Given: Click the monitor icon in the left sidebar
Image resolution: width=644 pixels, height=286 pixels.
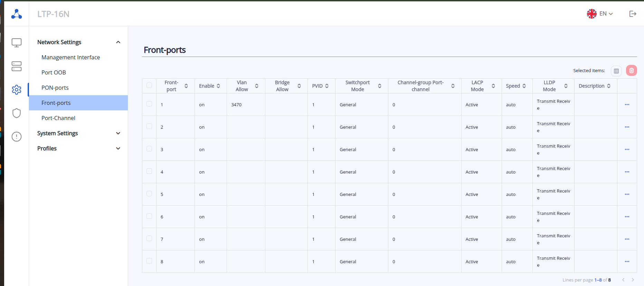Looking at the screenshot, I should 17,43.
